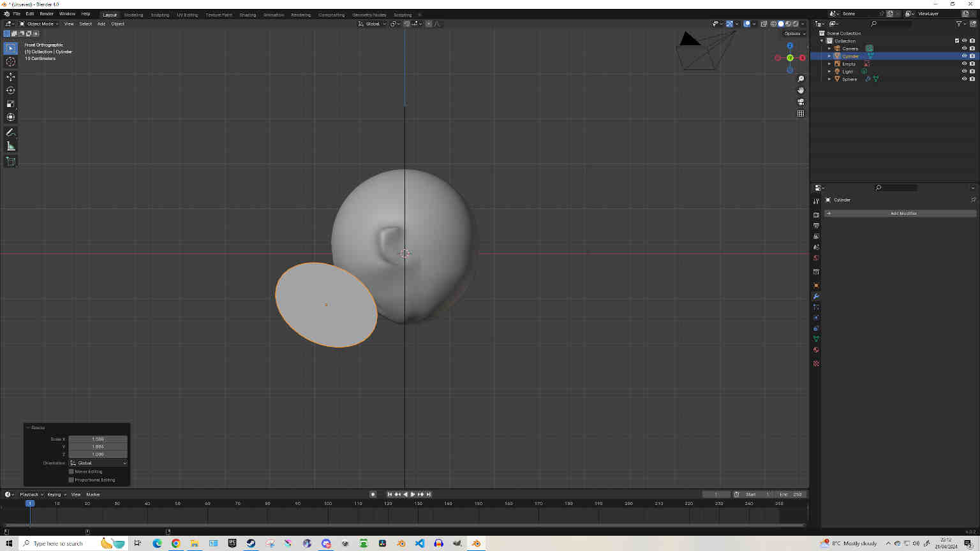Toggle the camera view icon

[x=801, y=102]
